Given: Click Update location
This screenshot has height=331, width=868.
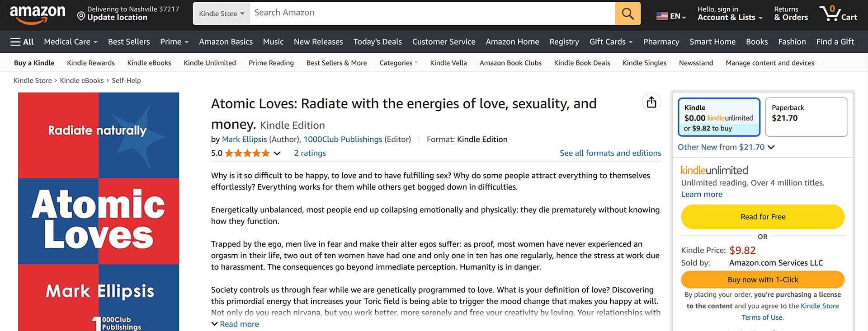Looking at the screenshot, I should [117, 18].
